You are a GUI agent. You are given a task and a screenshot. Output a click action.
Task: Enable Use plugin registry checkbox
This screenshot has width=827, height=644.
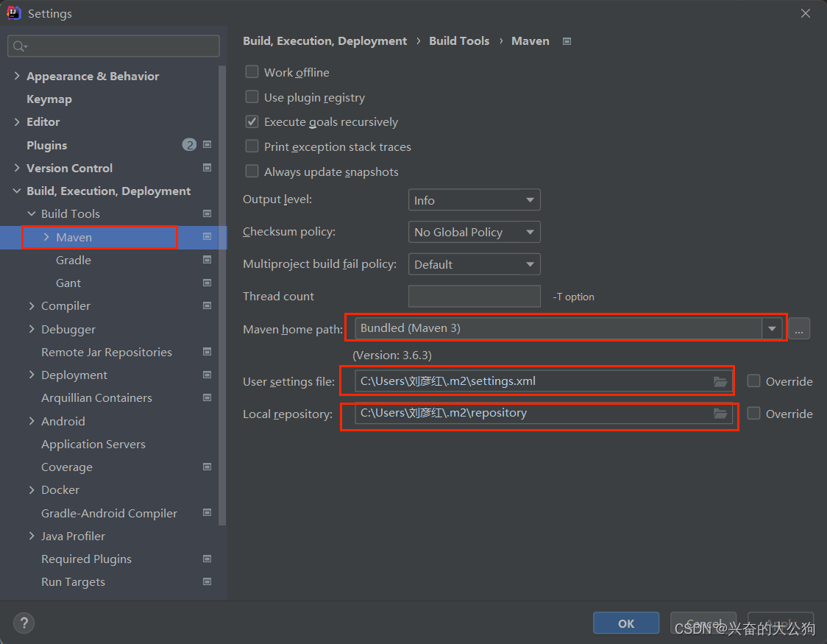pos(252,97)
